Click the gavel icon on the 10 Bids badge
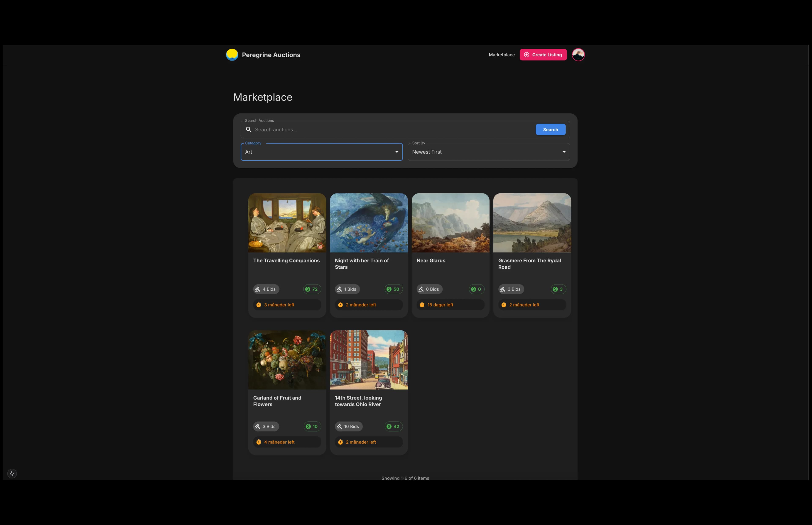The width and height of the screenshot is (812, 525). 339,426
